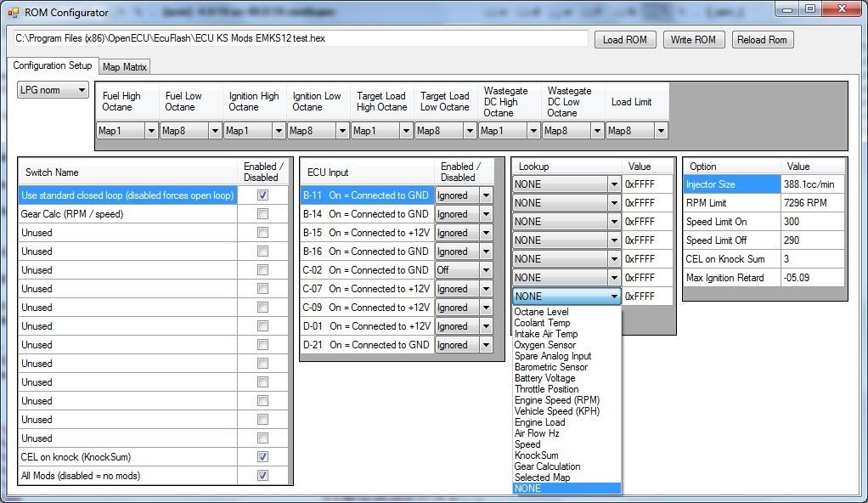Pick Throttle Position from the lookup list
The height and width of the screenshot is (503, 868).
click(546, 389)
